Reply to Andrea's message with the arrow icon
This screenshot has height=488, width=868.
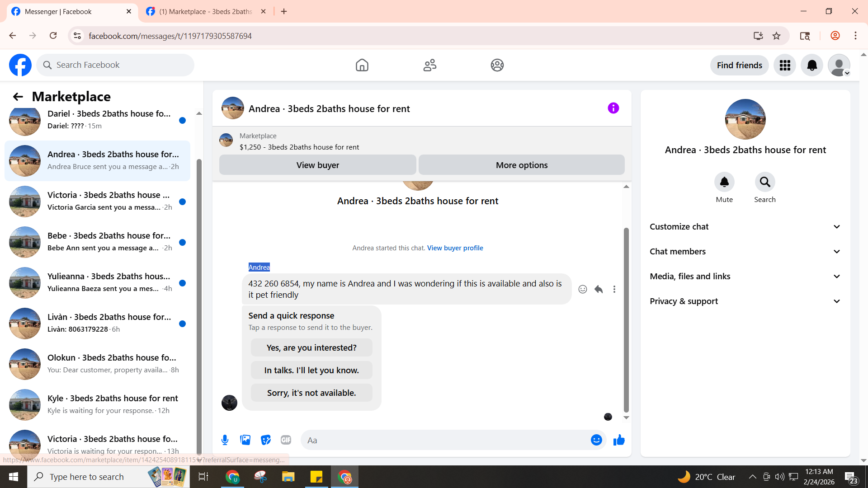(599, 289)
